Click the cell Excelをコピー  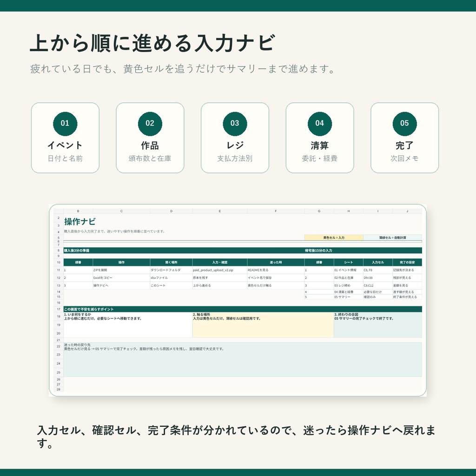pyautogui.click(x=121, y=278)
